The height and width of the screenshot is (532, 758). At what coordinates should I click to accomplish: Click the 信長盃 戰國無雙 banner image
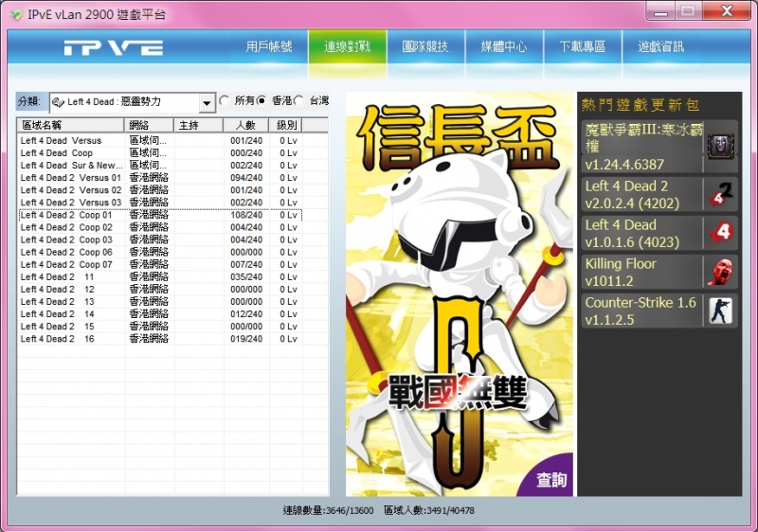(x=460, y=294)
